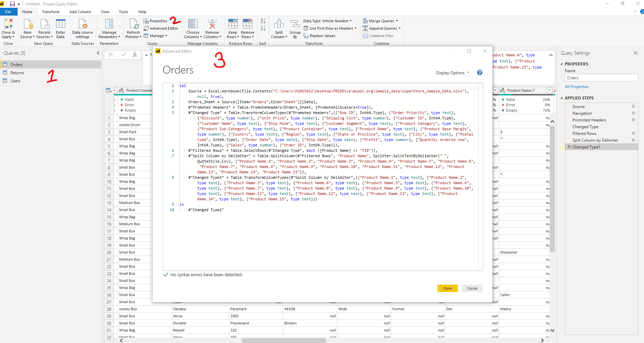Image resolution: width=644 pixels, height=343 pixels.
Task: Sort descending with Z-A icon
Action: click(x=263, y=28)
